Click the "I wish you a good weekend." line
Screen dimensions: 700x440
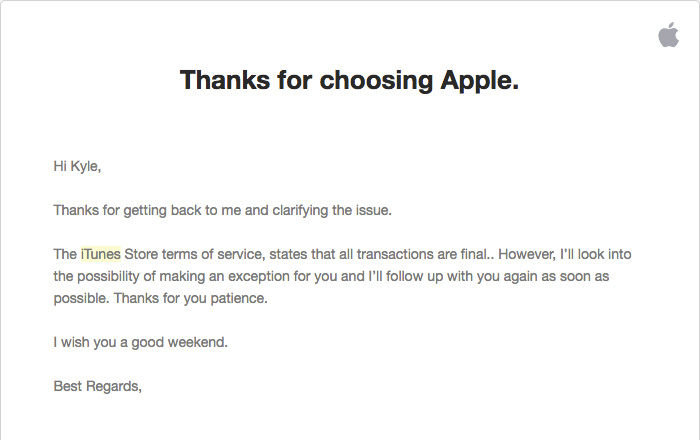point(141,342)
